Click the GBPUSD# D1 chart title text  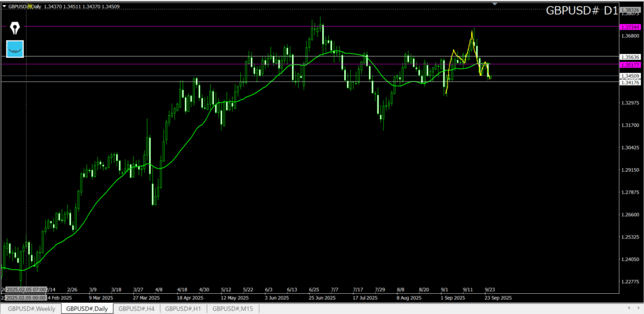pos(581,11)
